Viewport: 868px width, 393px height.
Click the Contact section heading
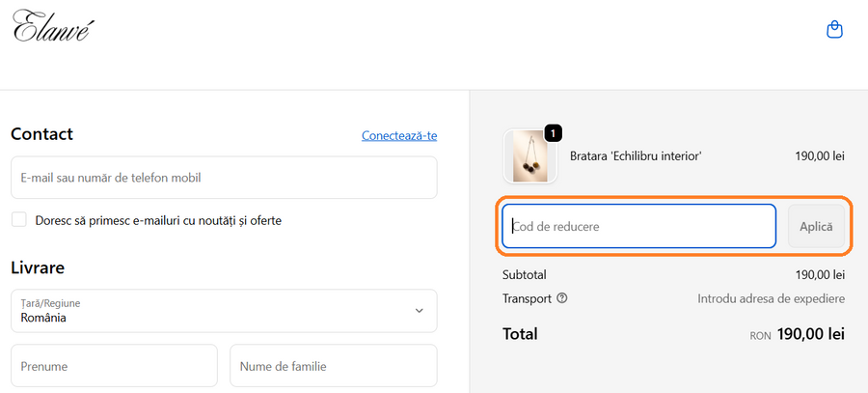[x=41, y=134]
